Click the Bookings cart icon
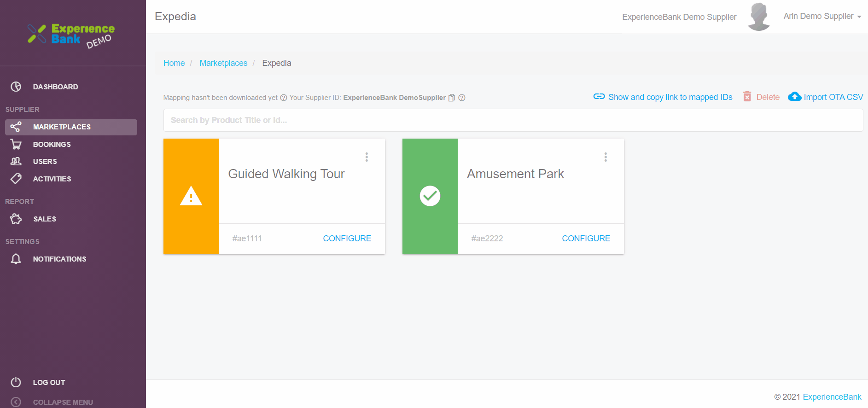 pos(16,144)
